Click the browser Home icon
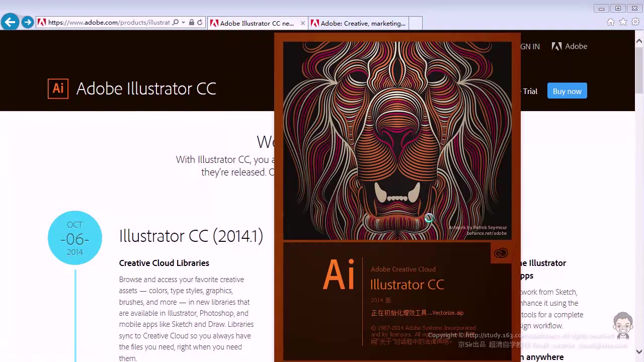 click(x=611, y=22)
